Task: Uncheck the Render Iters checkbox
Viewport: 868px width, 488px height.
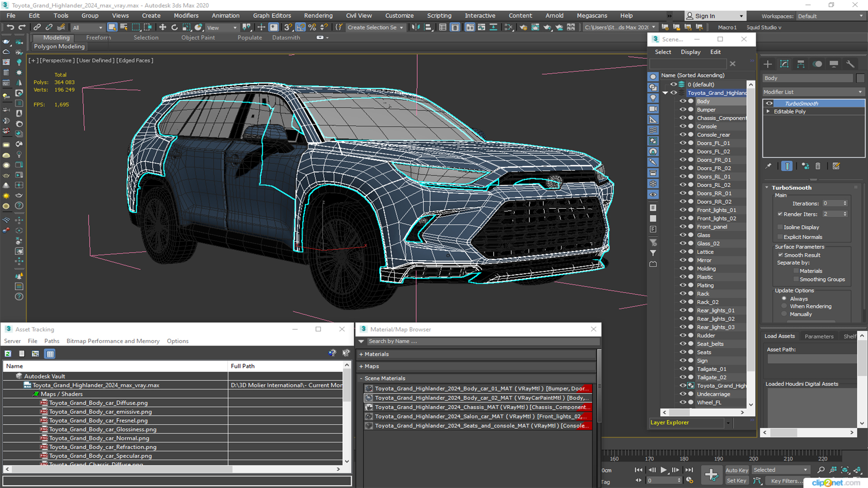Action: point(780,214)
